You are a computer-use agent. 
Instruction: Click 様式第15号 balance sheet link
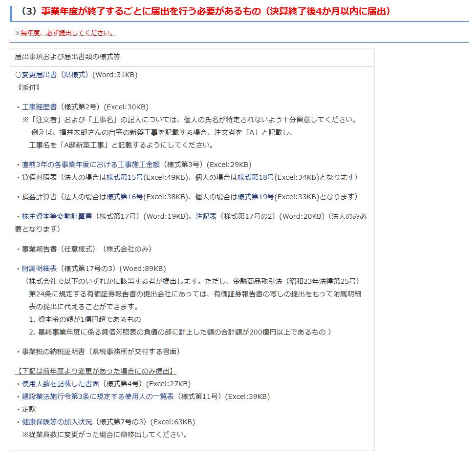click(125, 177)
